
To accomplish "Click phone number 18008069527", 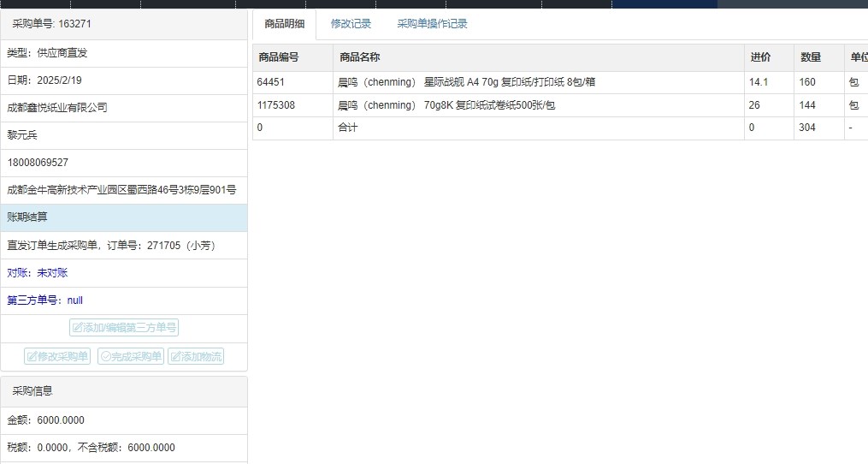I will (x=38, y=163).
